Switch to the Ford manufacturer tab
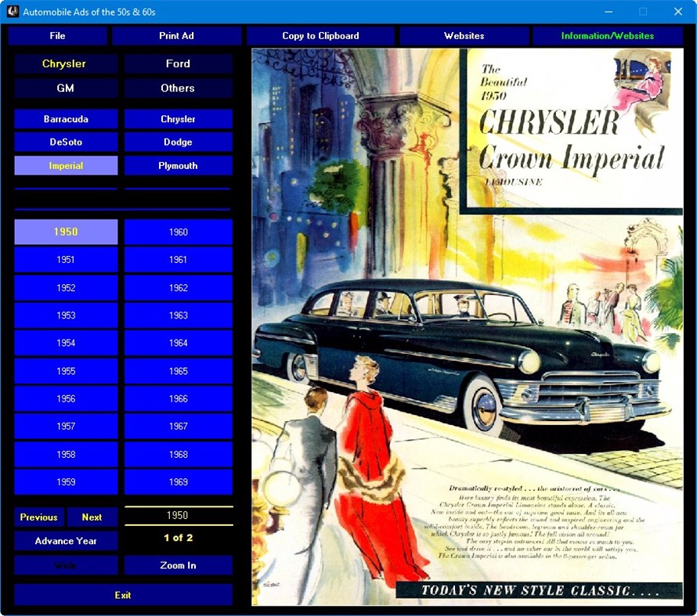Screen dimensions: 697x616 [178, 63]
